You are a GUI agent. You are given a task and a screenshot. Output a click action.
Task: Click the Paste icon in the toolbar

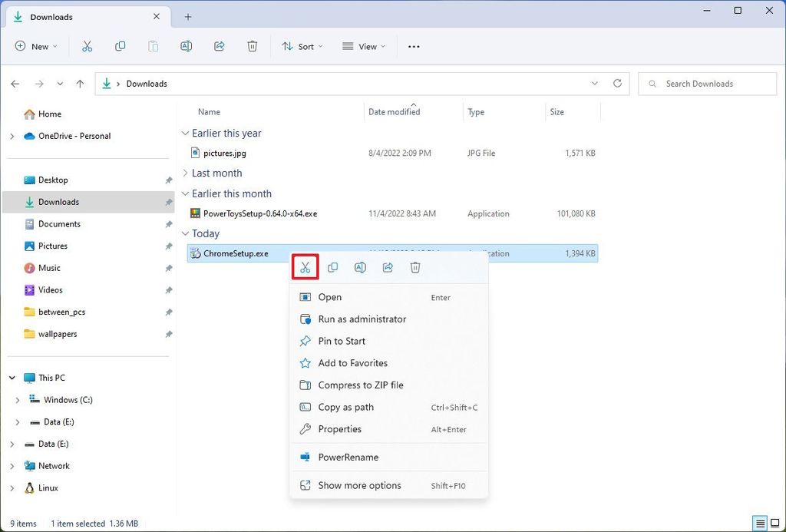tap(153, 46)
